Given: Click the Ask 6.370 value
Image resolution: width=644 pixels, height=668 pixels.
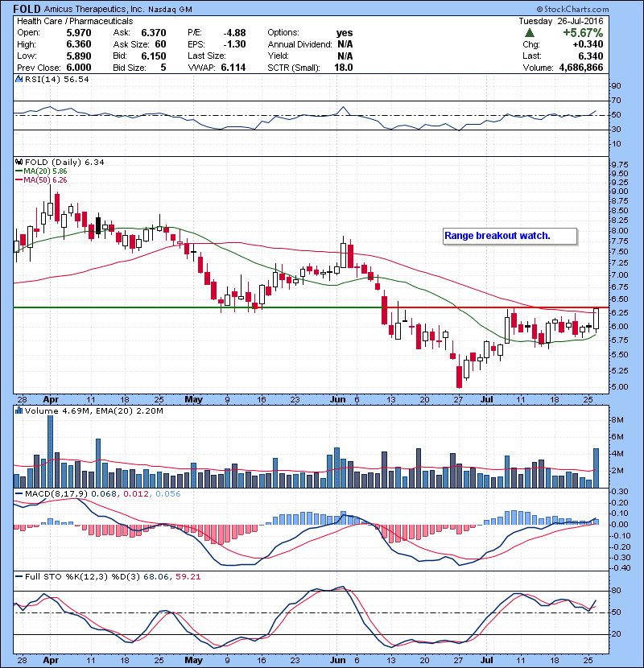Looking at the screenshot, I should (154, 33).
